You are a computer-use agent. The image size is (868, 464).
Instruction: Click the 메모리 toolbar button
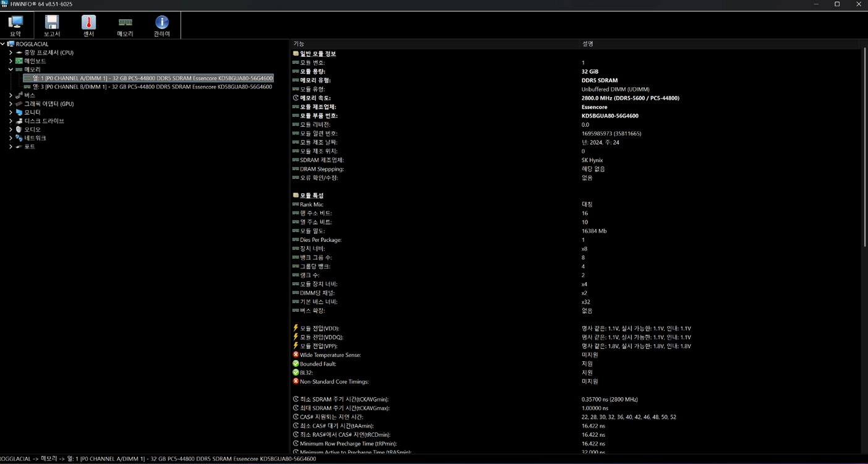click(125, 26)
